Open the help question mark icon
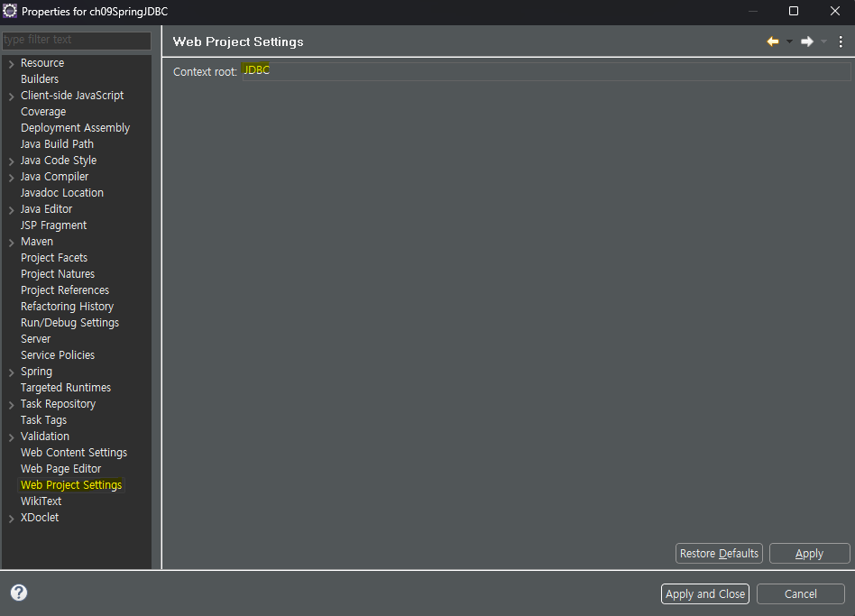855x616 pixels. pyautogui.click(x=19, y=593)
